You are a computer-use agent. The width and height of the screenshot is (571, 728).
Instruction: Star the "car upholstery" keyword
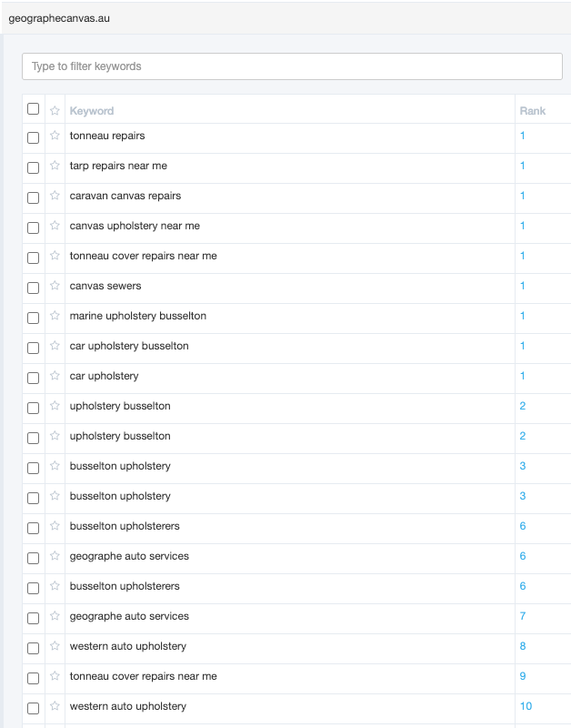point(54,376)
